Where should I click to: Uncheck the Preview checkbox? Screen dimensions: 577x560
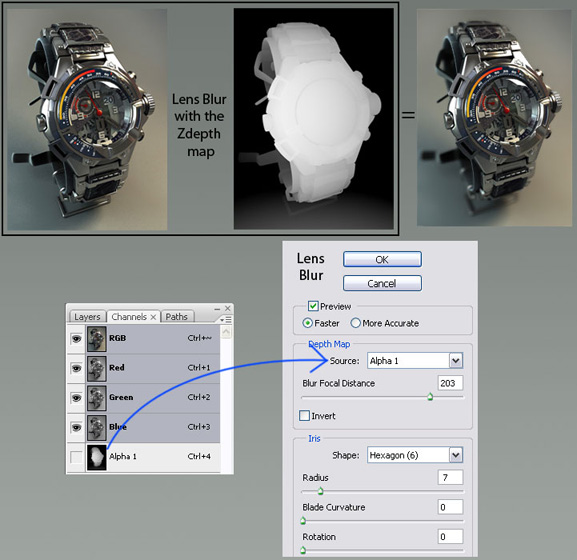(x=313, y=306)
